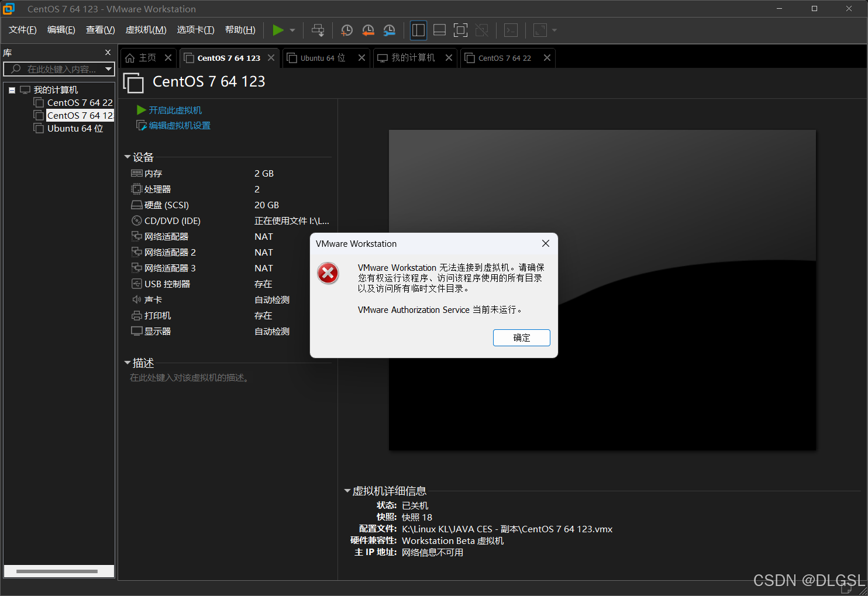Open the 选项卡(T) menu
The width and height of the screenshot is (868, 596).
[x=196, y=30]
